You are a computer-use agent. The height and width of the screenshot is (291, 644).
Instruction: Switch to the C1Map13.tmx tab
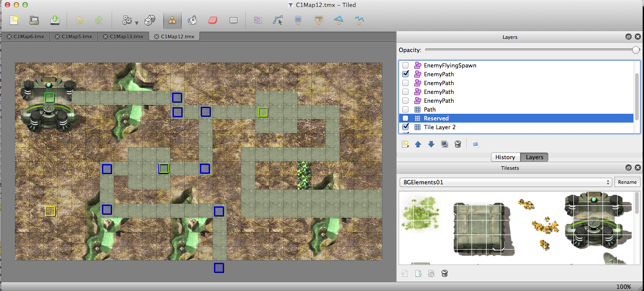[123, 37]
